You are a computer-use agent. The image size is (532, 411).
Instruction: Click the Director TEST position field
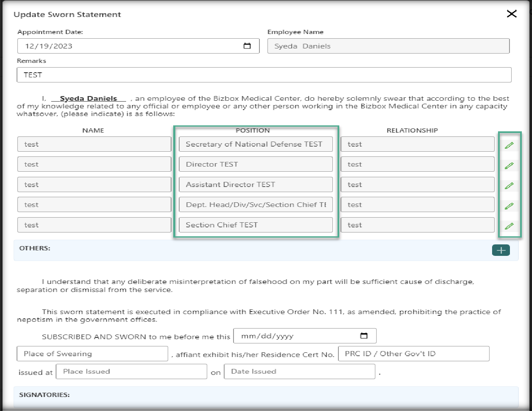point(256,164)
